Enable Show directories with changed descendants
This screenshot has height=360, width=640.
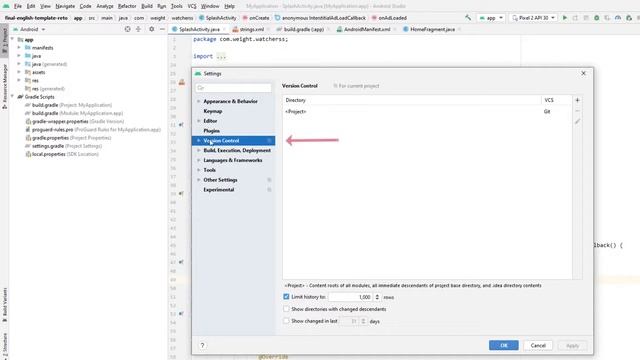pos(286,309)
